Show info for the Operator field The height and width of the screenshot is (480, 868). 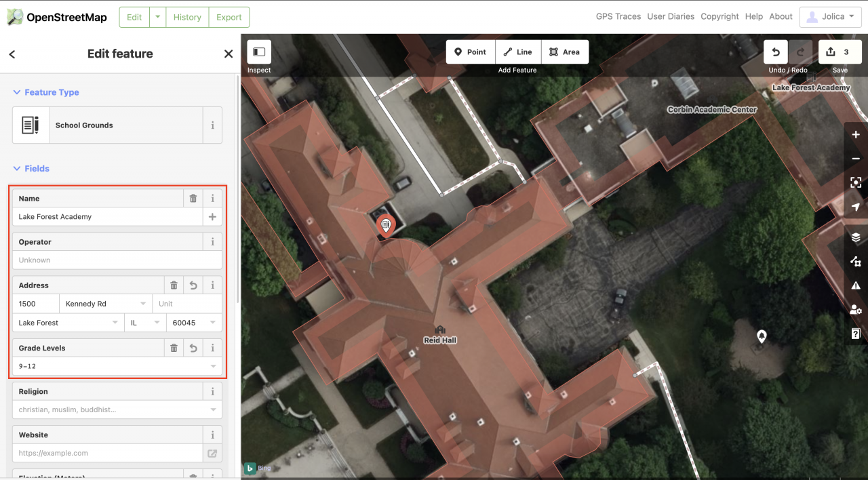click(x=212, y=242)
